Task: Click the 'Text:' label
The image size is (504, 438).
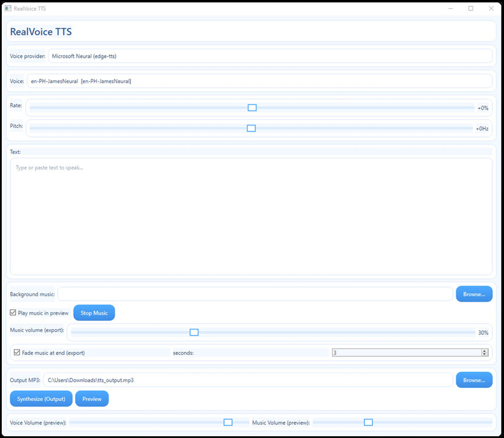Action: tap(15, 152)
